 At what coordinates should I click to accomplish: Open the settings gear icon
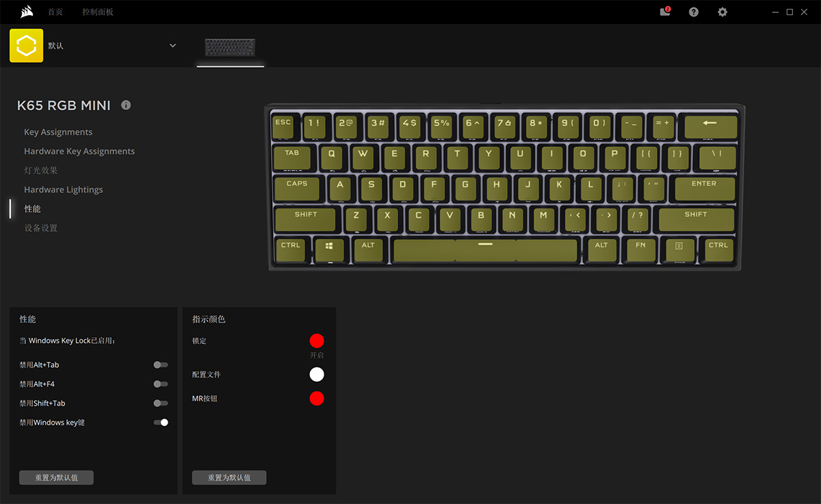click(x=722, y=12)
